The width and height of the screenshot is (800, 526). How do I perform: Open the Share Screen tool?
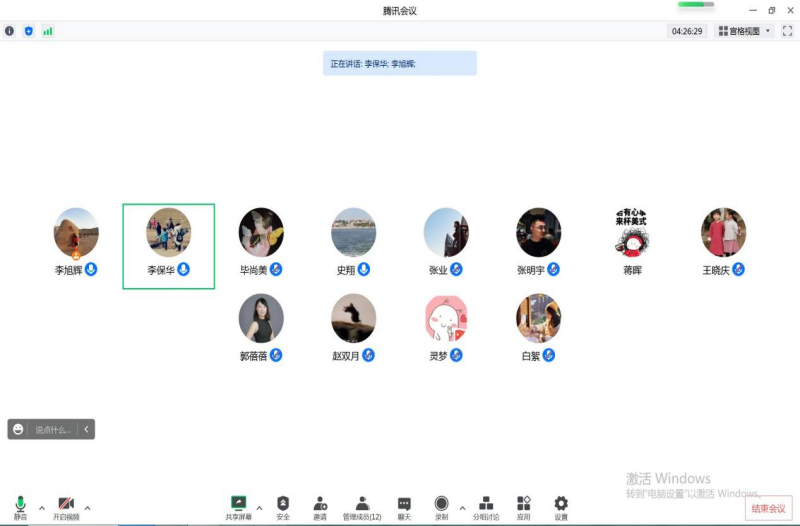[x=238, y=508]
